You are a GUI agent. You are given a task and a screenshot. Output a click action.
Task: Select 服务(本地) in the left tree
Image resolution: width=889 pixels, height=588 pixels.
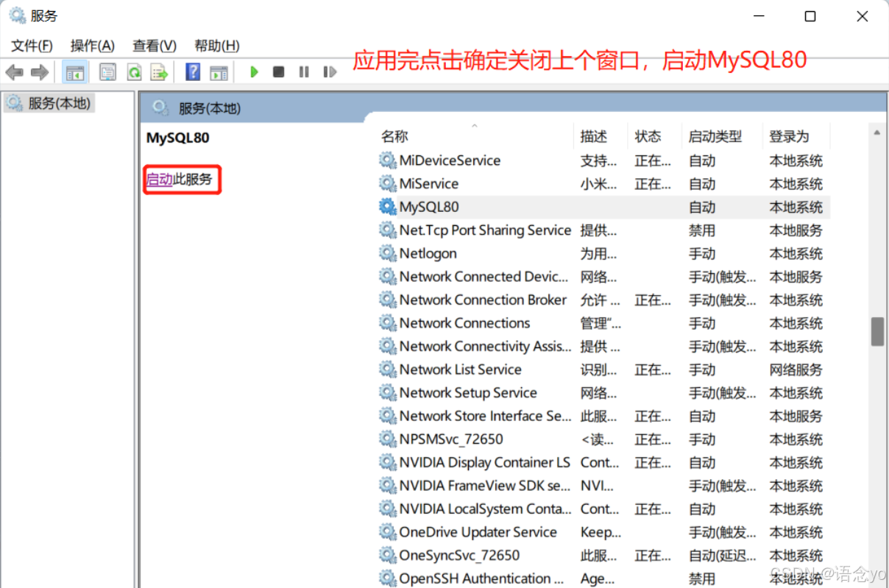[x=59, y=103]
